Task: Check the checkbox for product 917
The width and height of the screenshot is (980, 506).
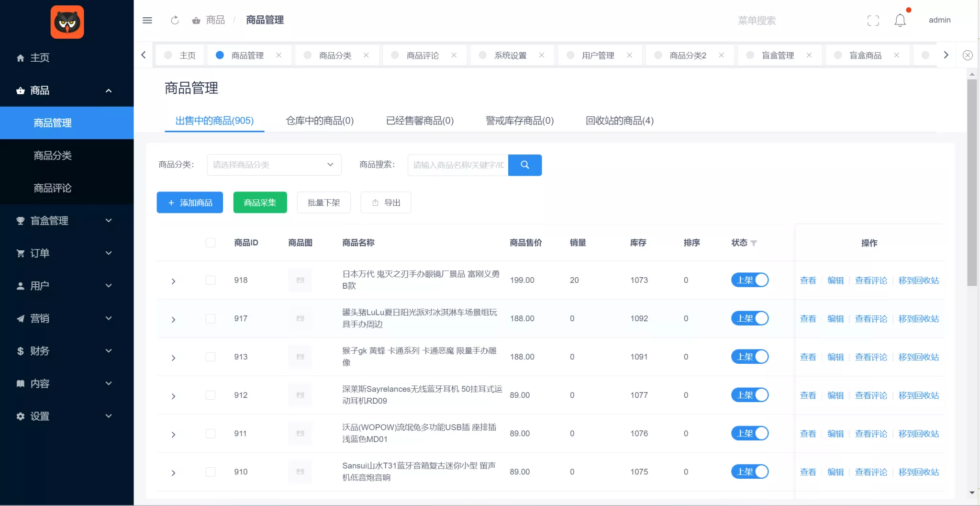Action: click(211, 318)
